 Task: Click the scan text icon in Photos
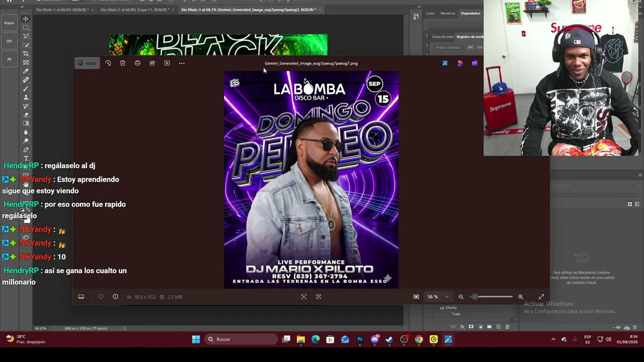coord(318,297)
